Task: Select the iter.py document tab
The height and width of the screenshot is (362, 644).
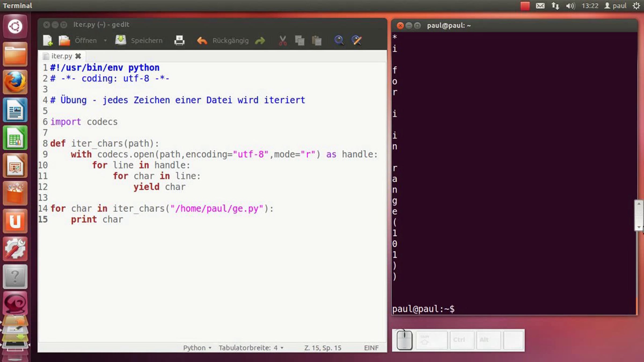Action: (61, 56)
